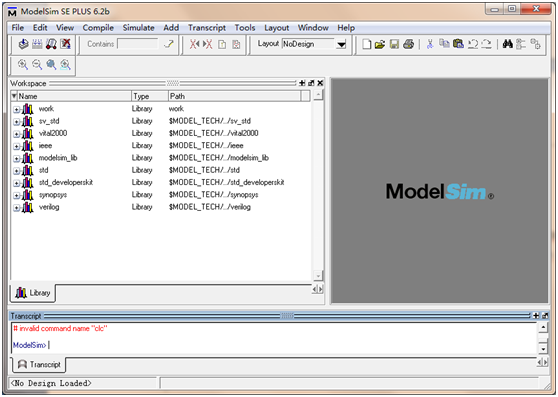Sort by the Name column header
This screenshot has height=397, width=558.
pyautogui.click(x=74, y=96)
